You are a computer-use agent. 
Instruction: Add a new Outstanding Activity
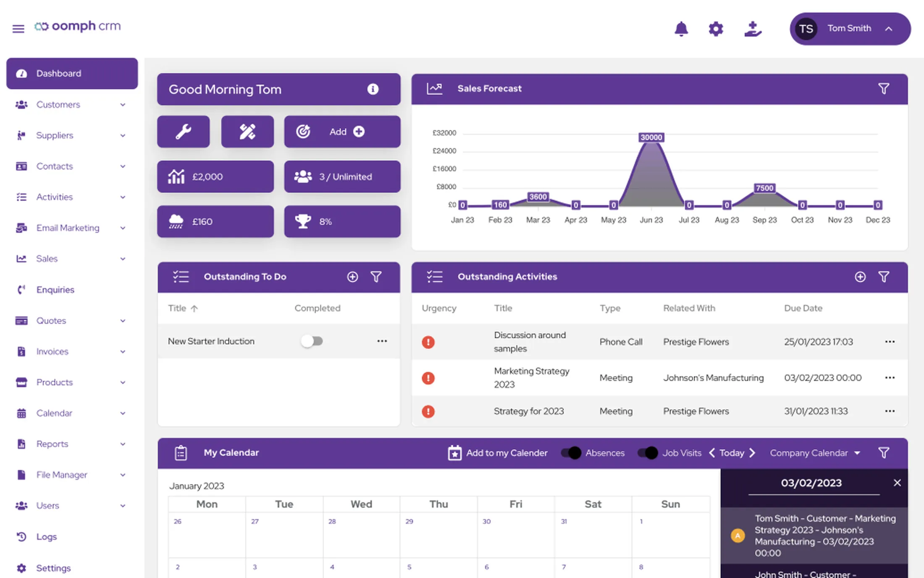tap(860, 277)
